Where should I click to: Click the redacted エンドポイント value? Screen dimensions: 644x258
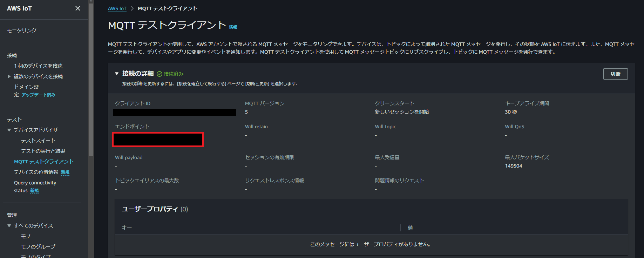click(158, 140)
